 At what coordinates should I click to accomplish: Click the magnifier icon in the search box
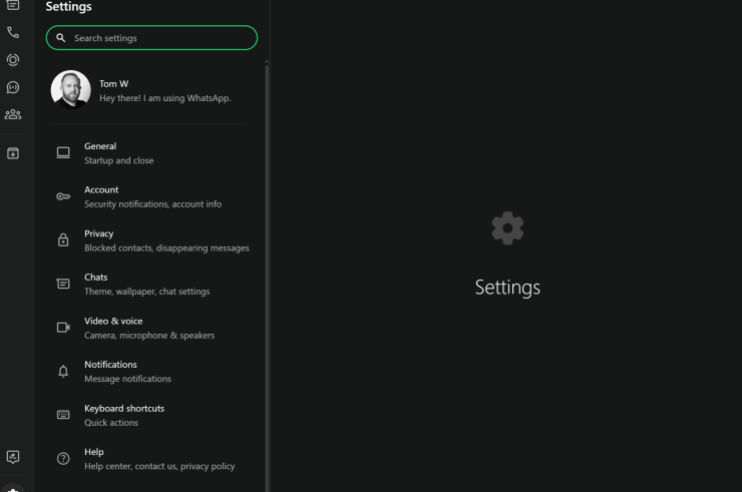pyautogui.click(x=61, y=38)
